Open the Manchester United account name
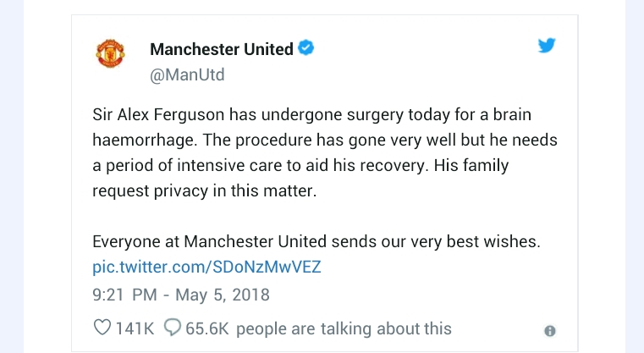This screenshot has width=644, height=353. (x=221, y=49)
